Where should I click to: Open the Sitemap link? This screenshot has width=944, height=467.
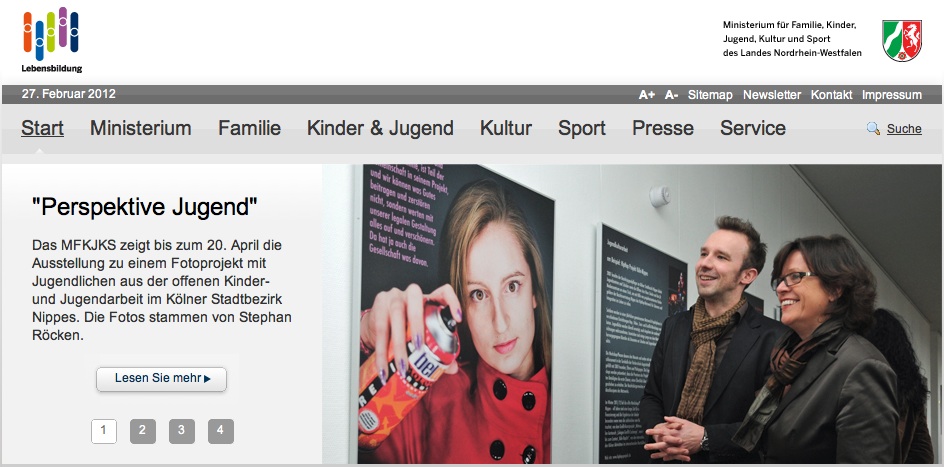(710, 95)
